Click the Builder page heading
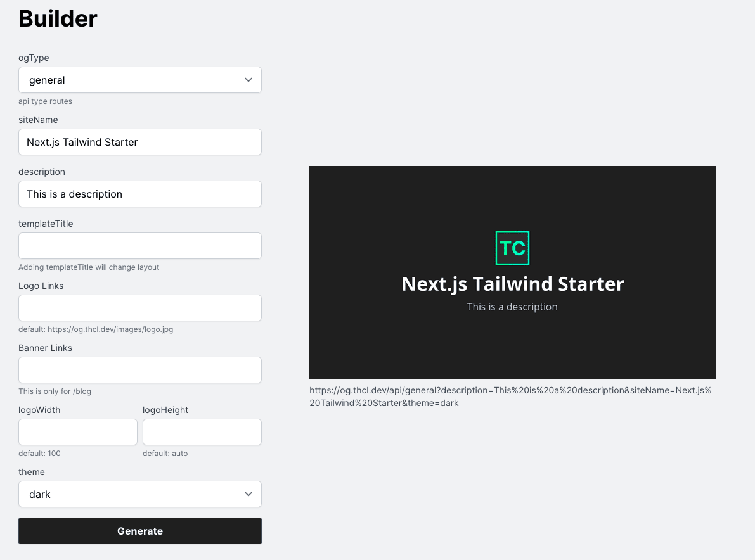 tap(58, 19)
